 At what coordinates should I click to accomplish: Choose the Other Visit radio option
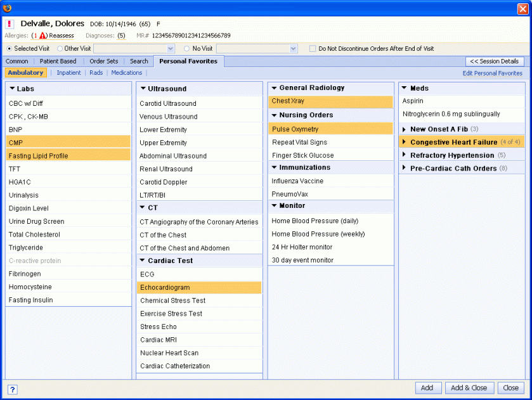[60, 49]
